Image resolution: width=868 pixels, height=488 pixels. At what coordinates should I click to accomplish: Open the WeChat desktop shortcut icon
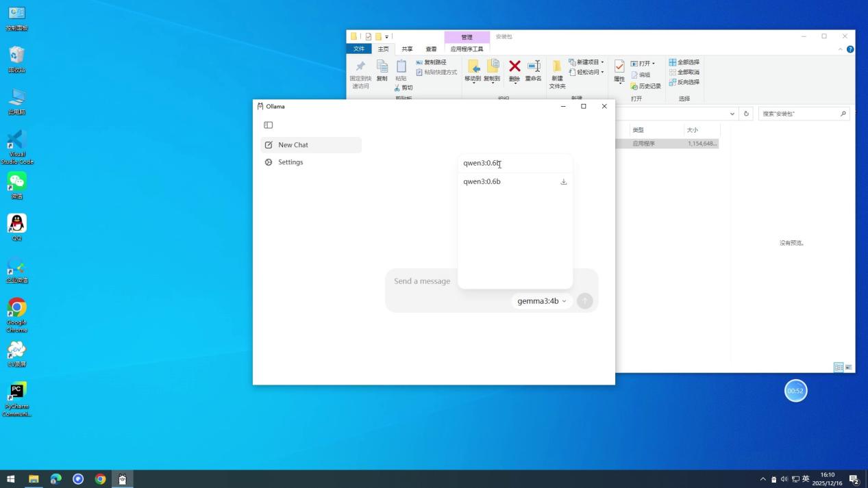[x=16, y=182]
